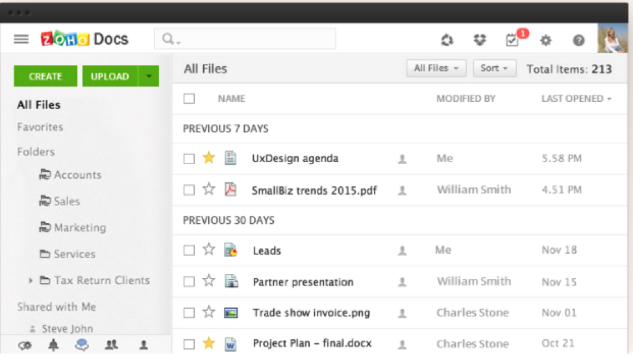Open Project Plan – final.docx
The image size is (633, 364).
click(x=312, y=343)
